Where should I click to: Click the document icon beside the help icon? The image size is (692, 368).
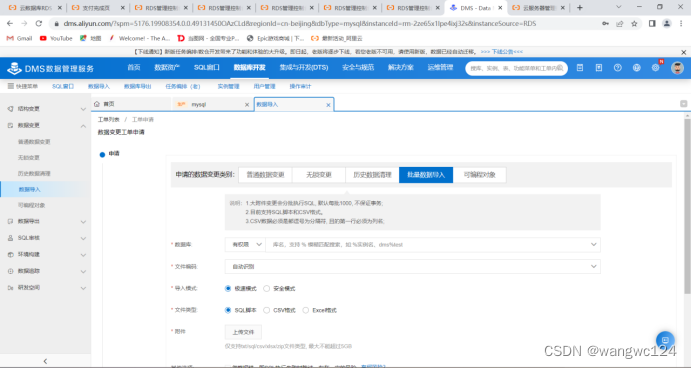tap(598, 68)
